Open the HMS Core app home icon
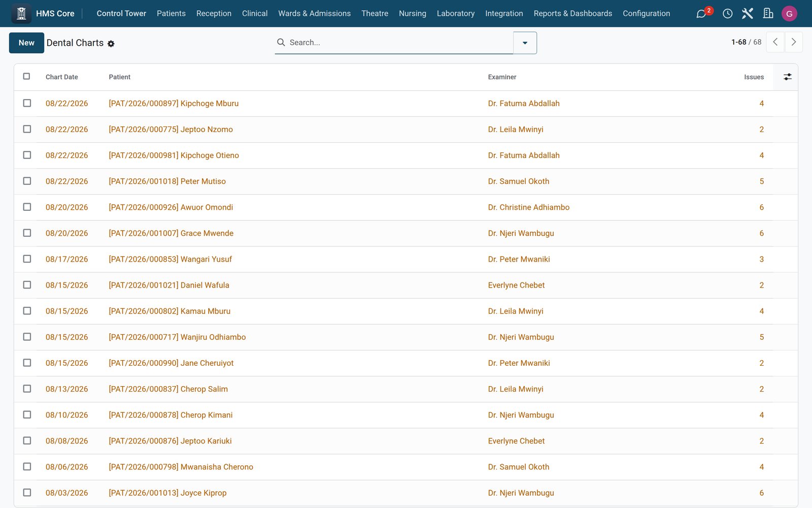Screen dimensions: 812x508 21,14
